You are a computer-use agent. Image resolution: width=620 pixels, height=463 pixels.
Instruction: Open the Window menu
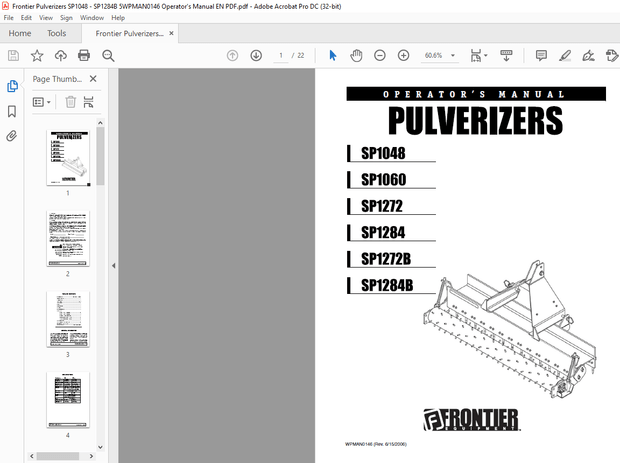(x=92, y=18)
